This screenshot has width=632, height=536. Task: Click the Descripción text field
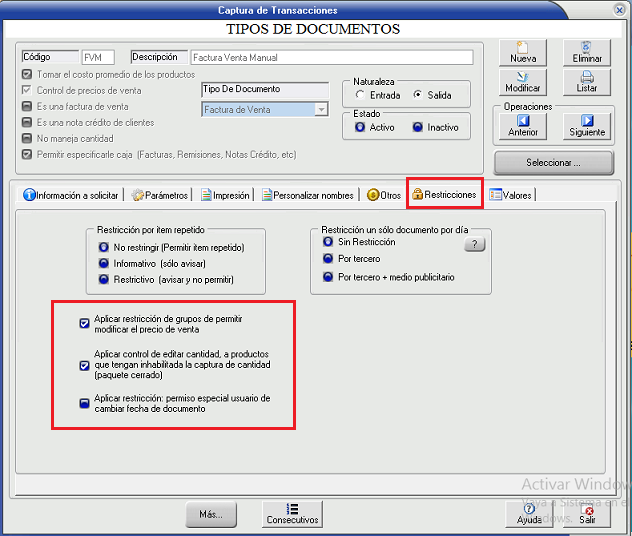coord(331,58)
